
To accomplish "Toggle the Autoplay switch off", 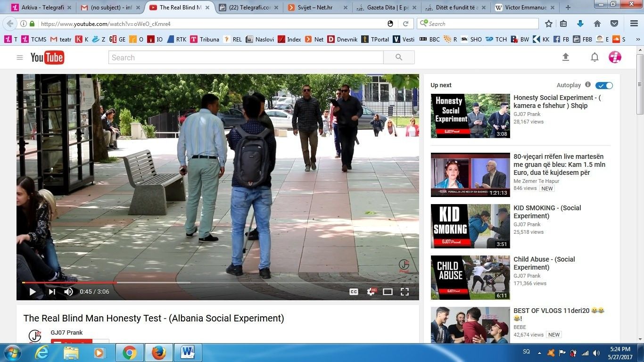I will point(604,85).
